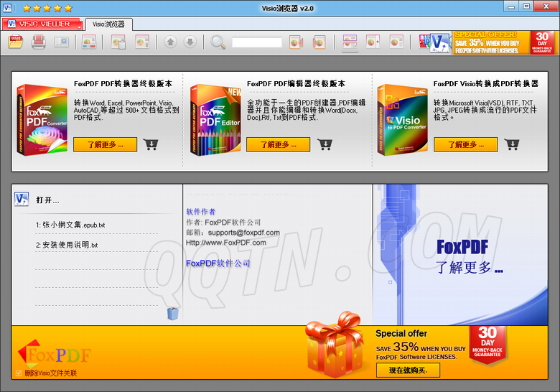The image size is (560, 392).
Task: Click Visio icon beside 打开...
Action: point(22,199)
